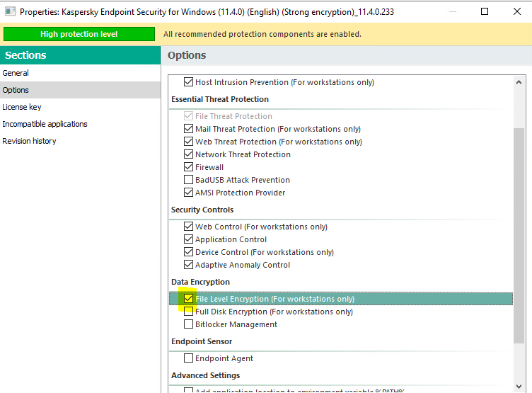This screenshot has width=532, height=393.
Task: Click scrollbar down arrow in options list
Action: pyautogui.click(x=519, y=386)
